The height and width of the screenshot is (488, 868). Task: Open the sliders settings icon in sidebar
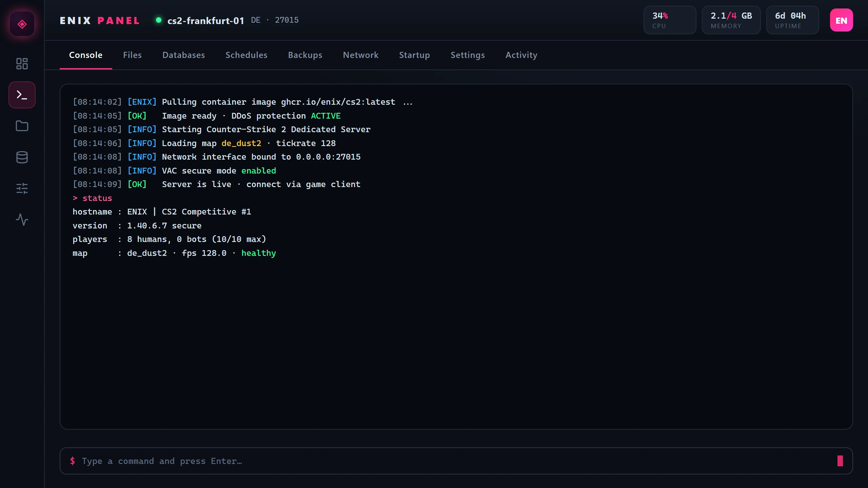(x=22, y=188)
